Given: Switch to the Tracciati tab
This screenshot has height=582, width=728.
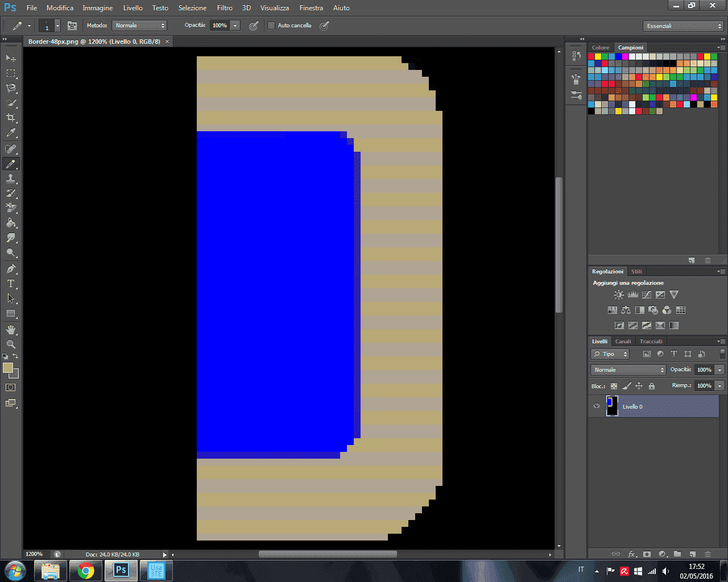Looking at the screenshot, I should tap(651, 342).
